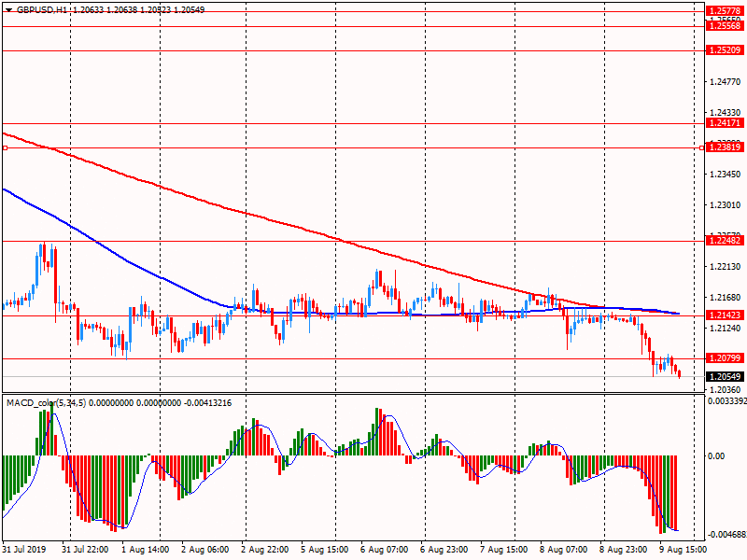The width and height of the screenshot is (747, 560).
Task: Click the 8 Aug 23:00 time axis label
Action: 623,550
